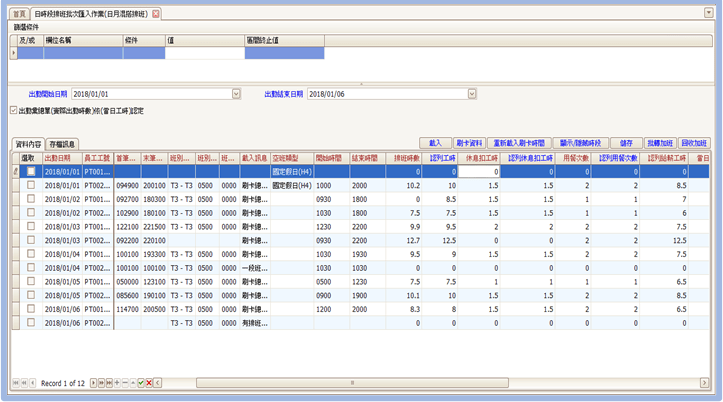Click the filter 區間終止值 cell
Image resolution: width=723 pixels, height=402 pixels.
pos(284,53)
